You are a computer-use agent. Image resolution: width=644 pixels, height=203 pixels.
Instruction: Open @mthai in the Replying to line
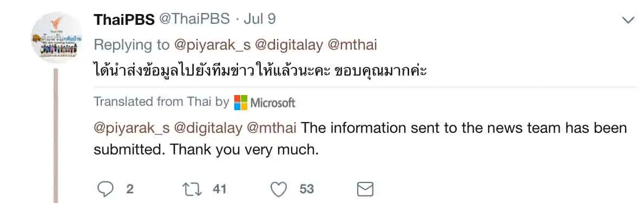pos(352,45)
